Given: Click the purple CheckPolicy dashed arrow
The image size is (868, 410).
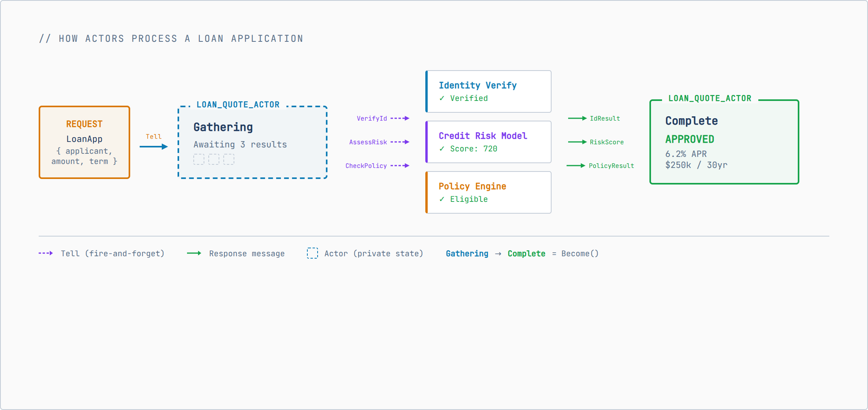Looking at the screenshot, I should [x=400, y=166].
